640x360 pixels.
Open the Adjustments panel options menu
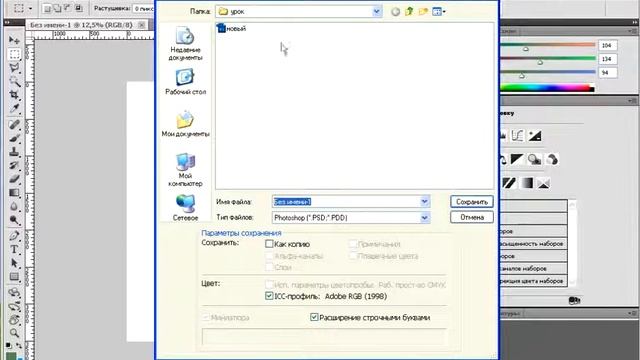(632, 100)
